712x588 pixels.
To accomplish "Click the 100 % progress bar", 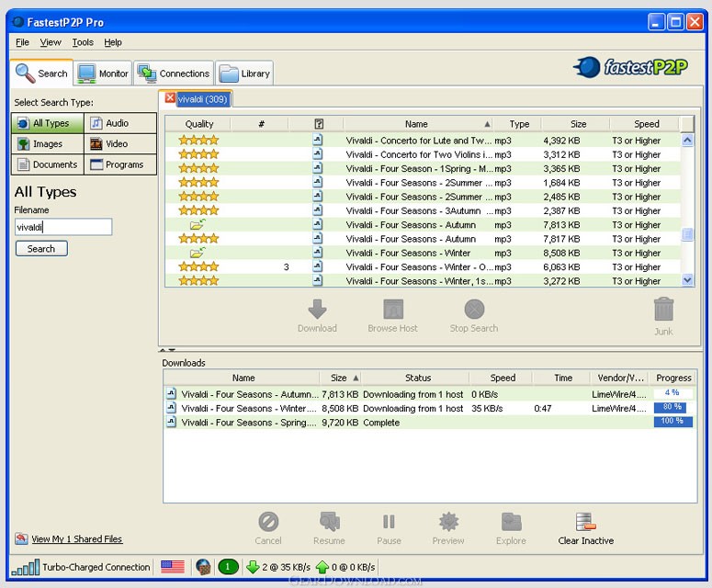I will click(x=672, y=422).
